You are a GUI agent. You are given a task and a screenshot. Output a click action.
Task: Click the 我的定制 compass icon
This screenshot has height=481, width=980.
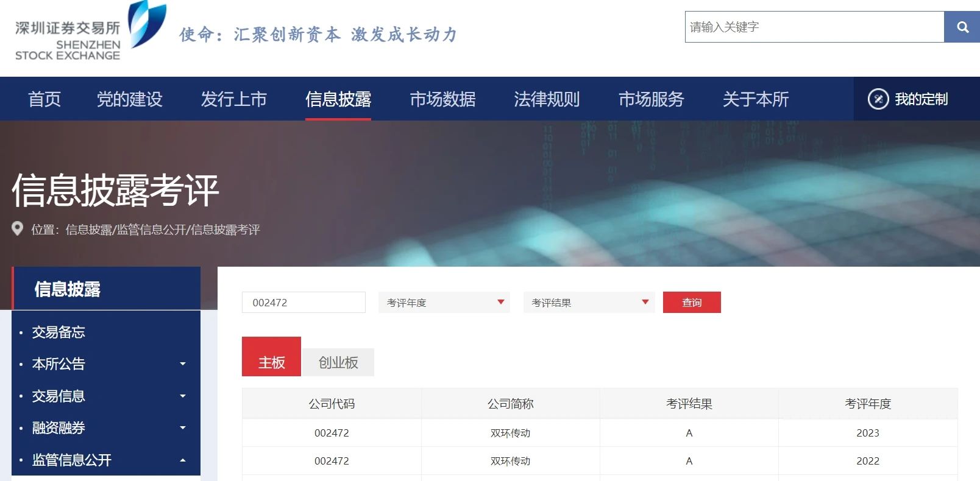(x=878, y=99)
